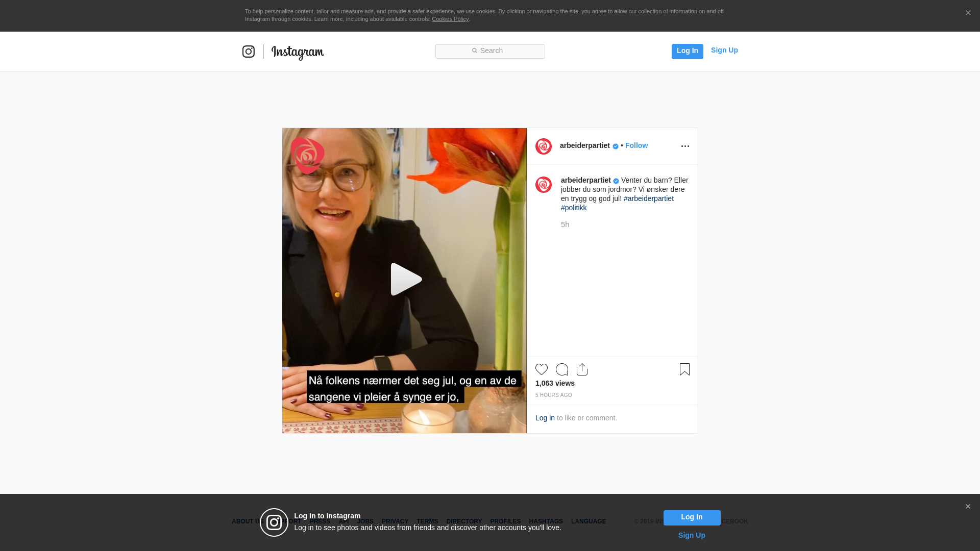Open the top Sign Up link
This screenshot has width=980, height=551.
[x=724, y=50]
